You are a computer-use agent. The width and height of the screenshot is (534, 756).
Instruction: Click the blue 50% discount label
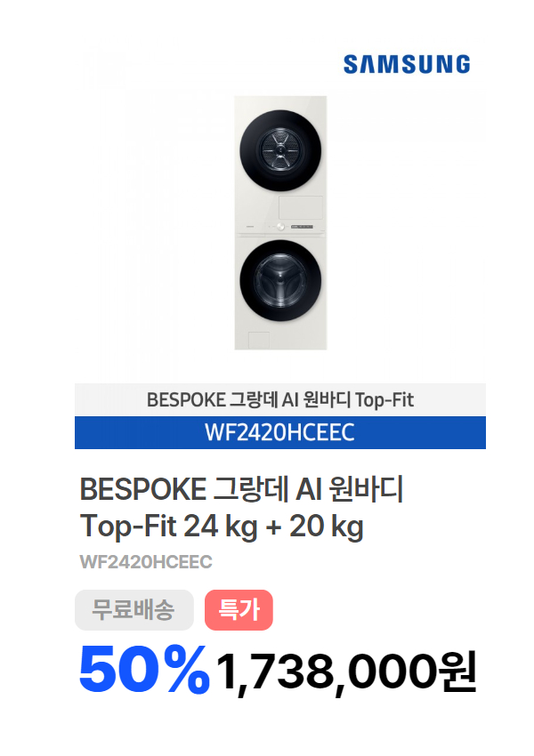144,670
